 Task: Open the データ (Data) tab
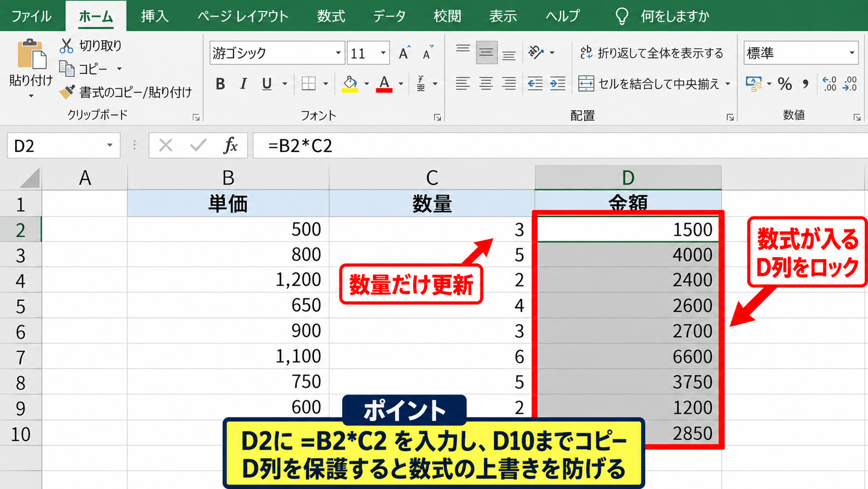coord(389,16)
